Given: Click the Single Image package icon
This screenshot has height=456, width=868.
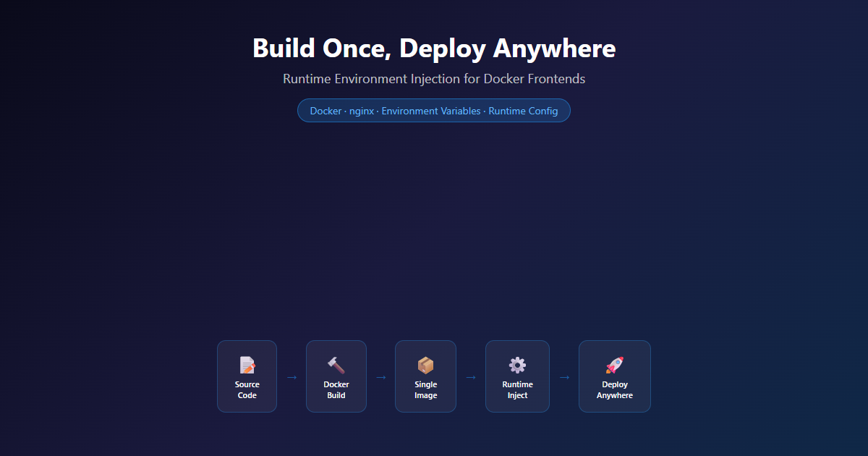Looking at the screenshot, I should point(425,366).
